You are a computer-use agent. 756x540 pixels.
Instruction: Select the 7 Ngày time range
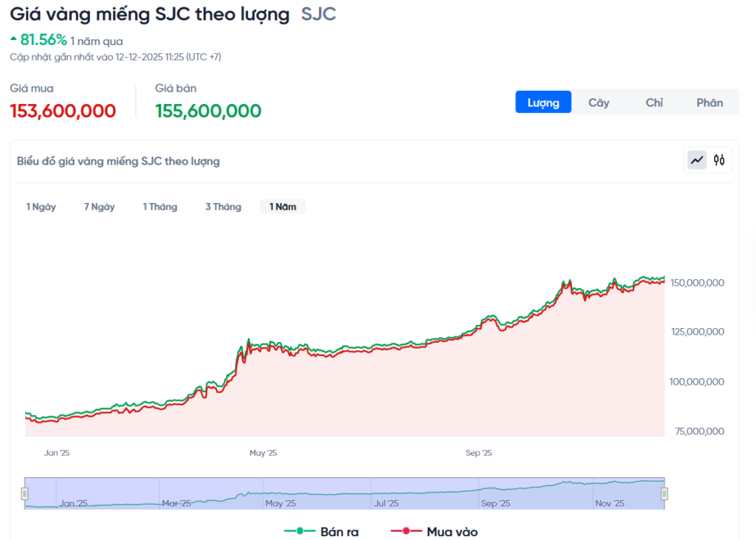(100, 207)
